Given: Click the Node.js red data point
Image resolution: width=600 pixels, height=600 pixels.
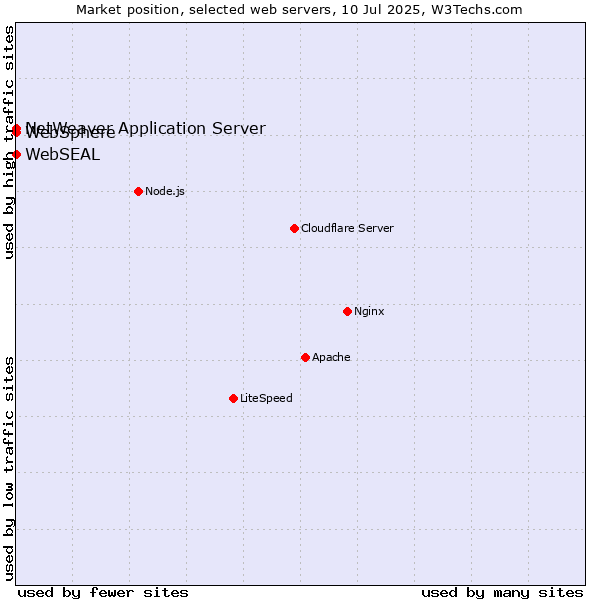Looking at the screenshot, I should point(139,191).
